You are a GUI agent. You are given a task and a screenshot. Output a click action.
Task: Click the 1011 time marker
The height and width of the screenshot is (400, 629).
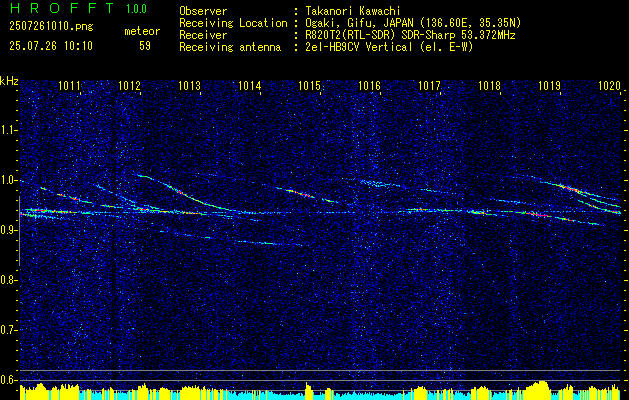(x=69, y=85)
